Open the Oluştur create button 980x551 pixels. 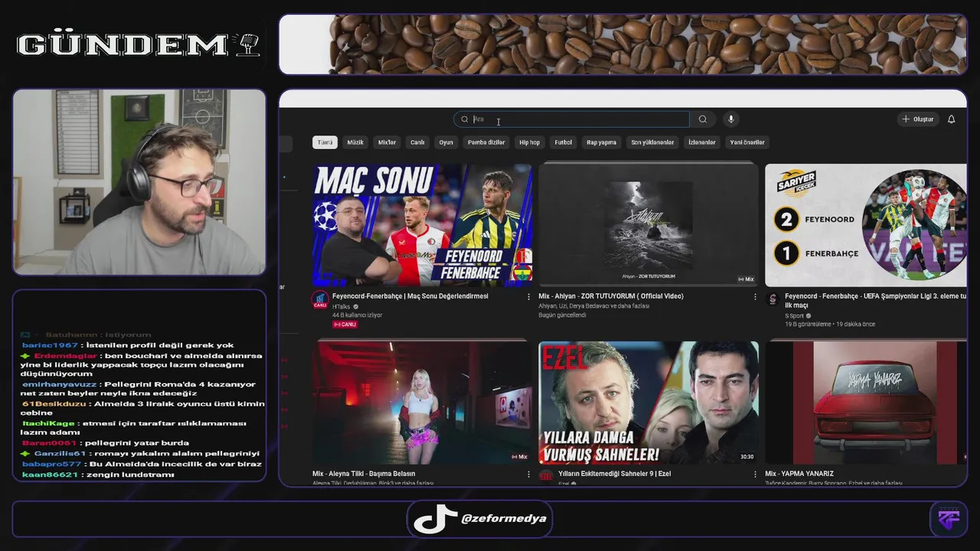tap(917, 119)
